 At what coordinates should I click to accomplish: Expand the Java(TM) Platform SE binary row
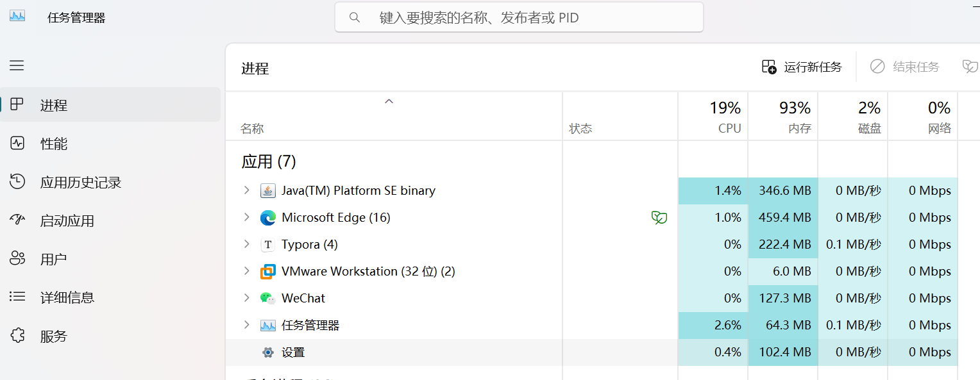pyautogui.click(x=246, y=190)
